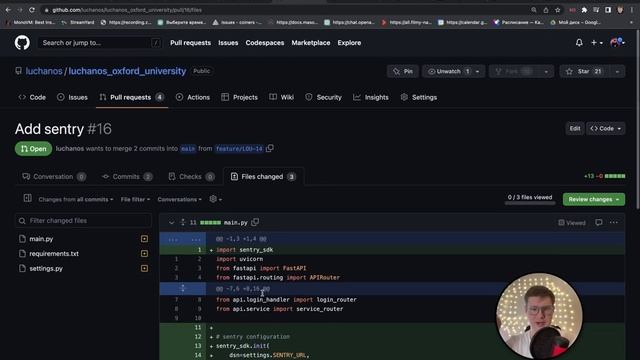Open the repository Wiki tab
The height and width of the screenshot is (360, 640).
click(x=282, y=97)
